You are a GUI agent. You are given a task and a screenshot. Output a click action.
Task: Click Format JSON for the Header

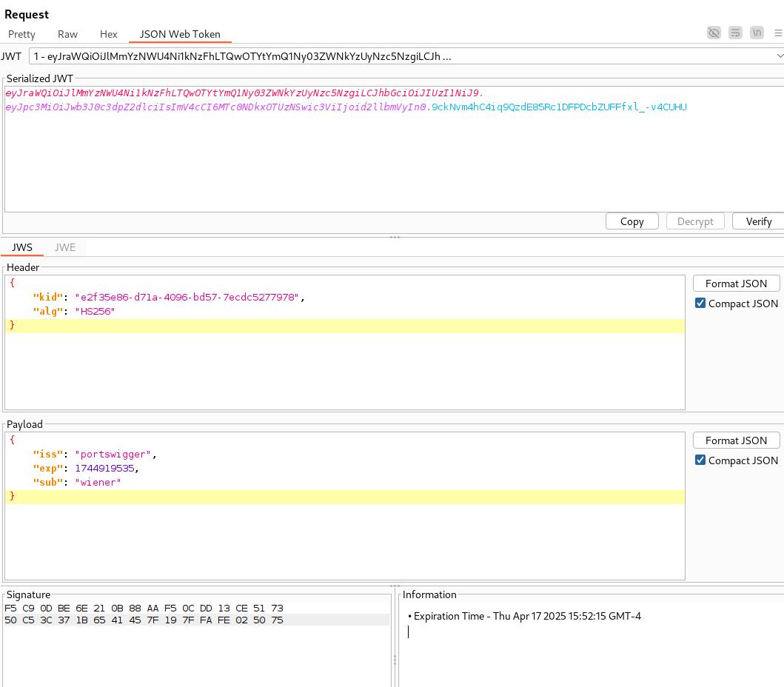coord(736,284)
